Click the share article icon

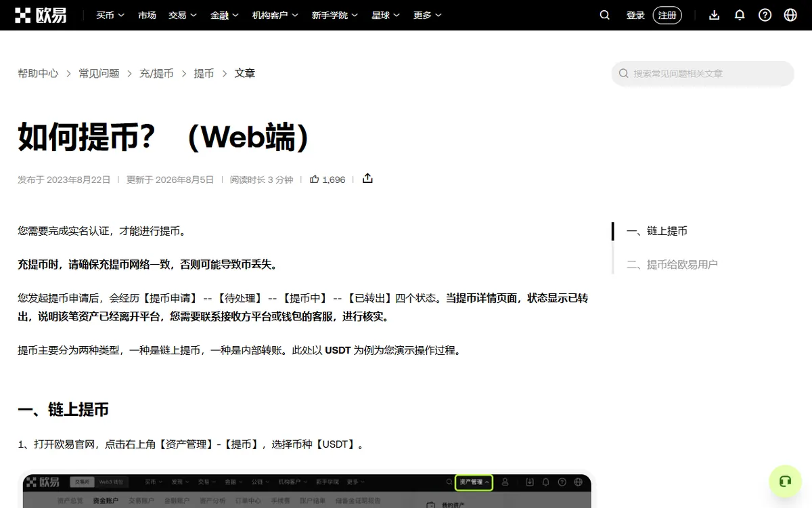click(367, 178)
